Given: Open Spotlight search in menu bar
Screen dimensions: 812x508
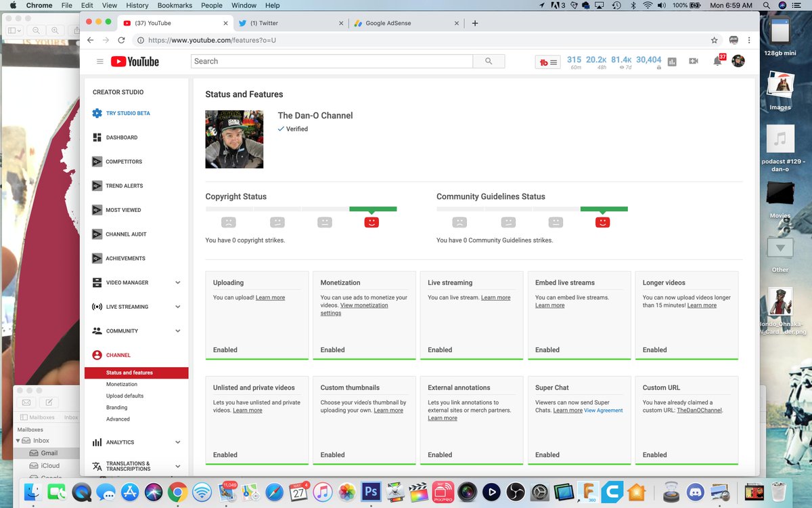Looking at the screenshot, I should point(766,5).
